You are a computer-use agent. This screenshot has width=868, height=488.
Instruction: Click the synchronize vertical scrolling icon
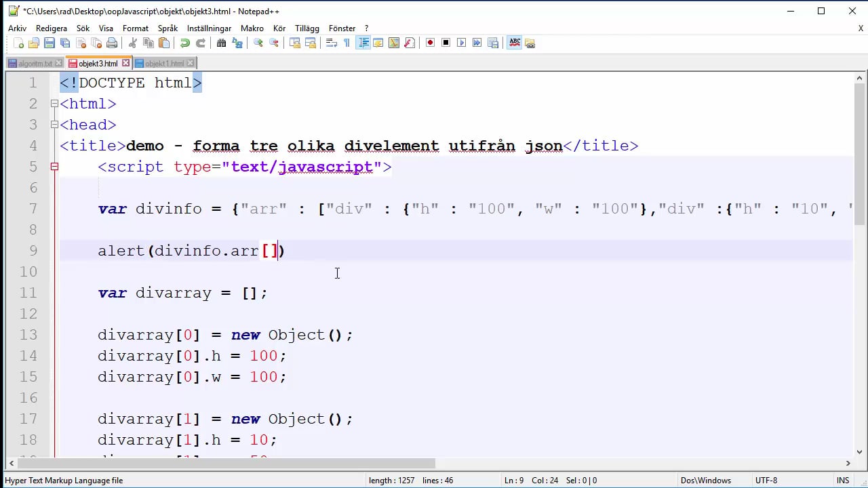pos(295,43)
